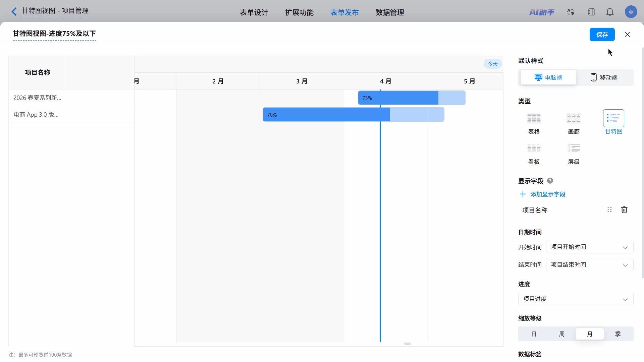Screen dimensions: 644x362
Task: Choose the table view type icon
Action: tap(534, 118)
